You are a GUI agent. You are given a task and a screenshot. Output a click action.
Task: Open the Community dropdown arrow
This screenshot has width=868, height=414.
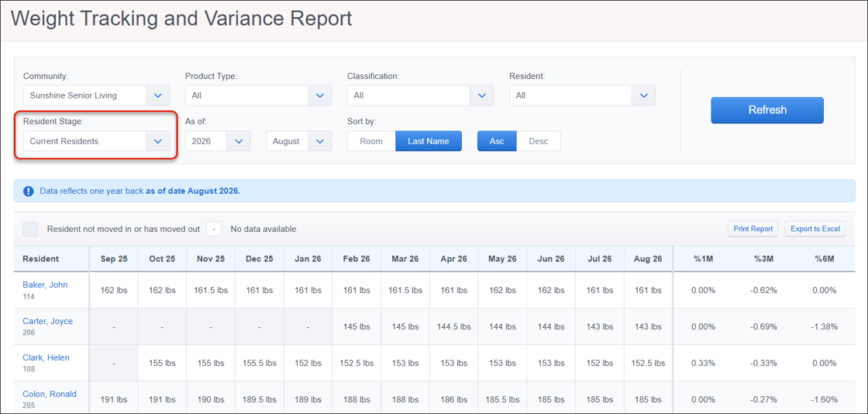158,95
